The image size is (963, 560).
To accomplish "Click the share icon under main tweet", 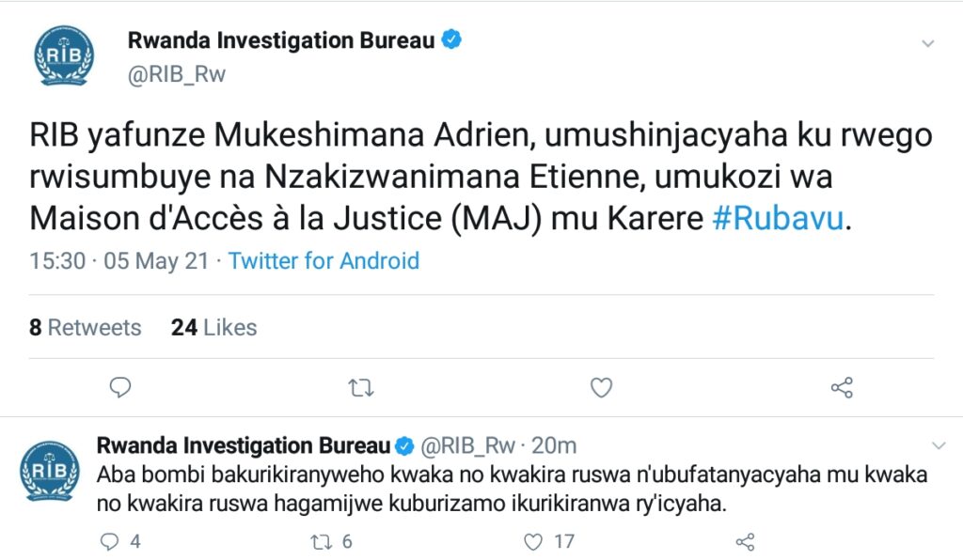I will [x=842, y=388].
